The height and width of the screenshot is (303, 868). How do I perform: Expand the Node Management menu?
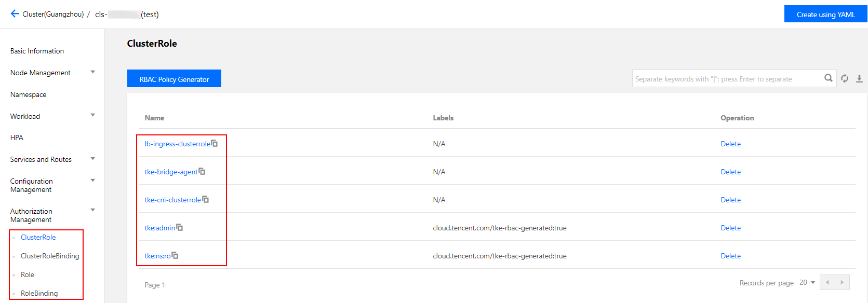(x=93, y=72)
